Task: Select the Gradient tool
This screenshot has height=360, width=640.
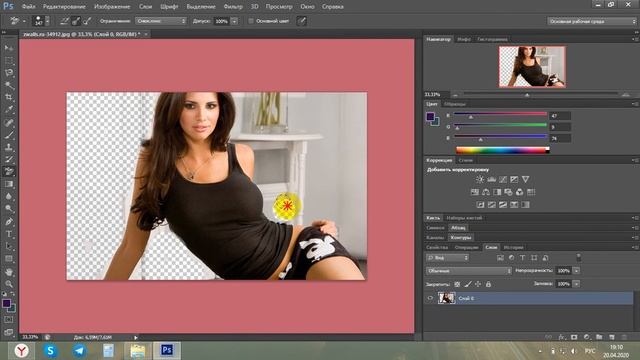Action: (x=9, y=184)
